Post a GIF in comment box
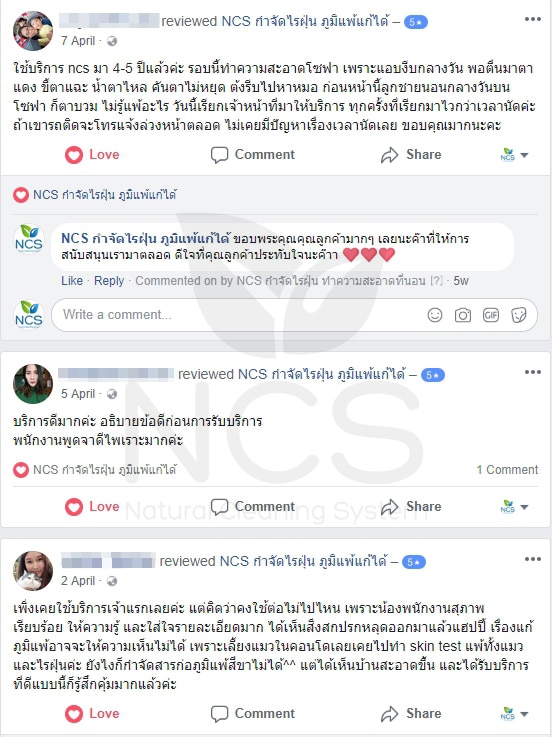This screenshot has width=552, height=737. click(x=491, y=315)
